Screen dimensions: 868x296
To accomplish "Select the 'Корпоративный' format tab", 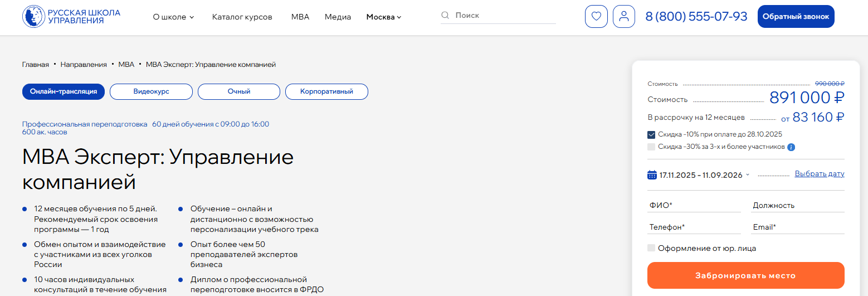I will coord(326,91).
